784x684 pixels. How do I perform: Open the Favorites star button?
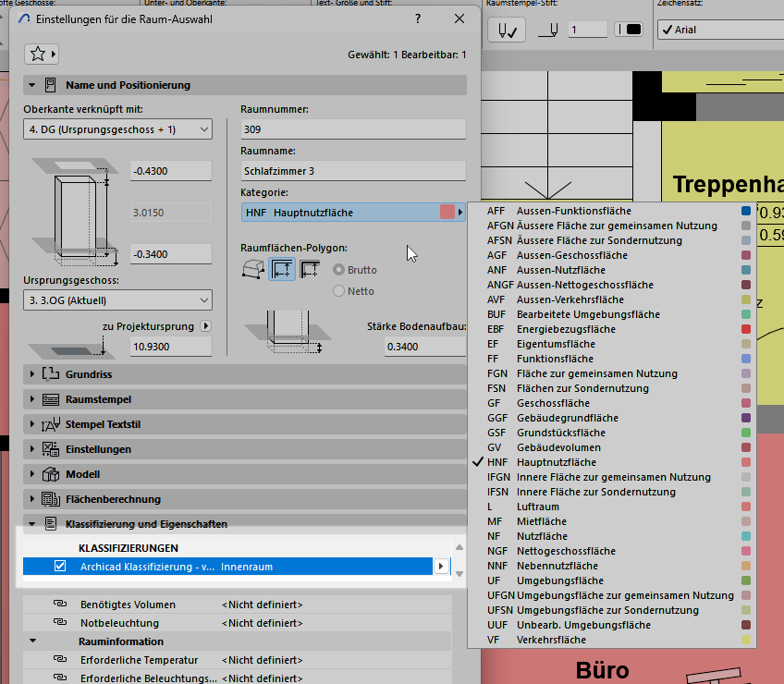[x=42, y=54]
